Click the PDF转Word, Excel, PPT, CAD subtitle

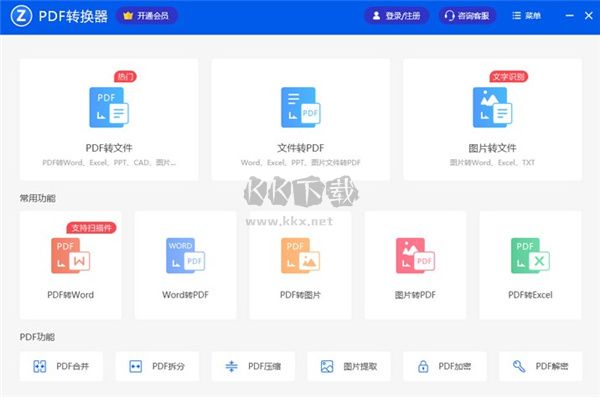pos(109,163)
